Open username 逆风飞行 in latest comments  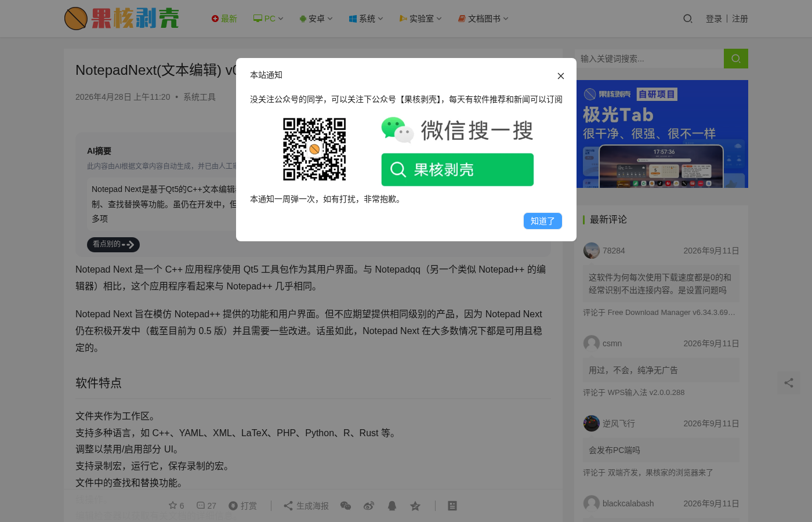tap(619, 423)
